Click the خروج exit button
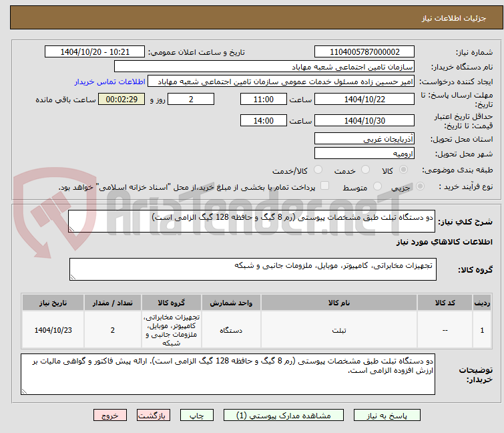Viewport: 504px width, 433px height. (110, 415)
